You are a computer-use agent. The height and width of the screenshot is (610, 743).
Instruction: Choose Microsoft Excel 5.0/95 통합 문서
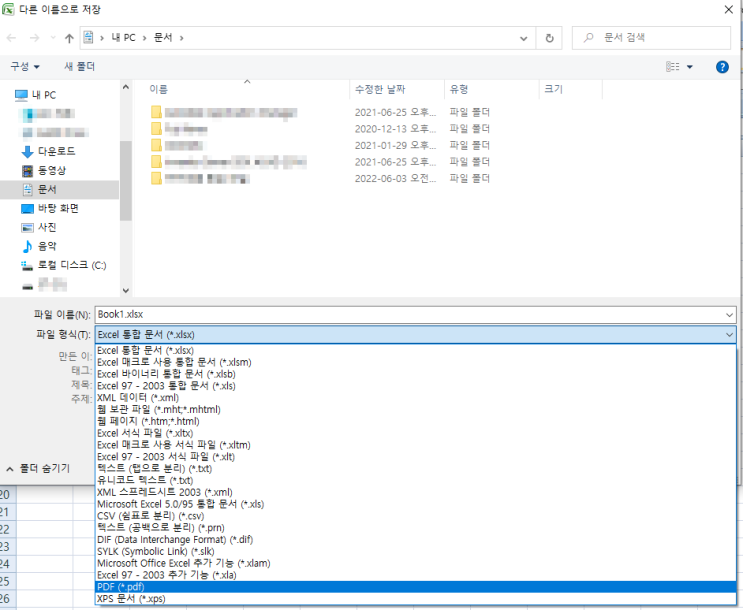click(x=416, y=504)
